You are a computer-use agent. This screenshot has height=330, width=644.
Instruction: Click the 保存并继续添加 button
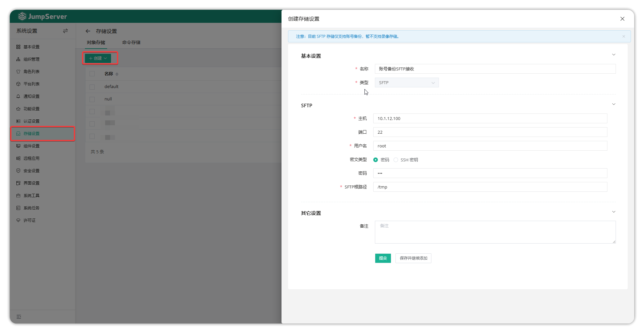coord(413,258)
